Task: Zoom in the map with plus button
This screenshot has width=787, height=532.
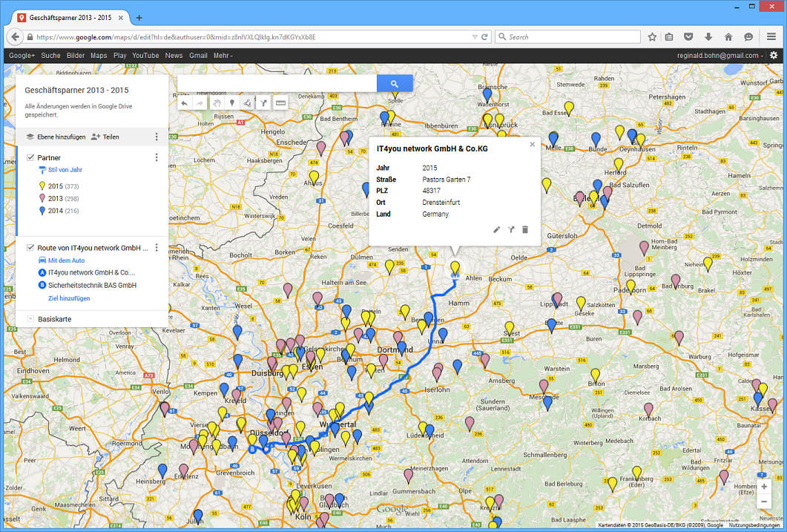Action: [x=764, y=487]
